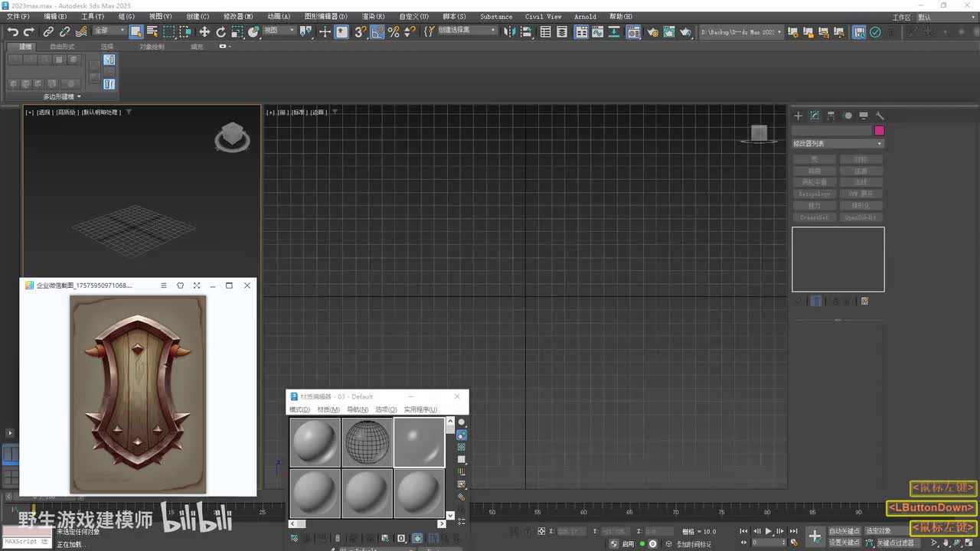Open the 文件(F) menu
This screenshot has width=980, height=551.
pos(17,16)
